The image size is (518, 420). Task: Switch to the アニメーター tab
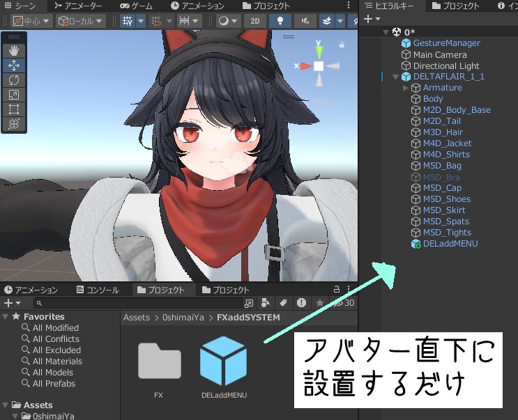click(78, 6)
